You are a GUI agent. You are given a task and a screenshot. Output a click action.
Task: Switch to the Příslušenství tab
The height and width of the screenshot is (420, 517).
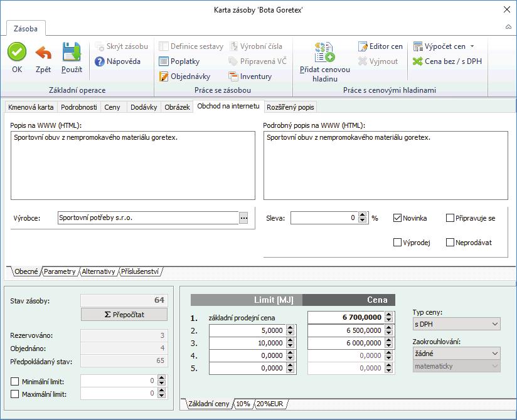pyautogui.click(x=140, y=271)
